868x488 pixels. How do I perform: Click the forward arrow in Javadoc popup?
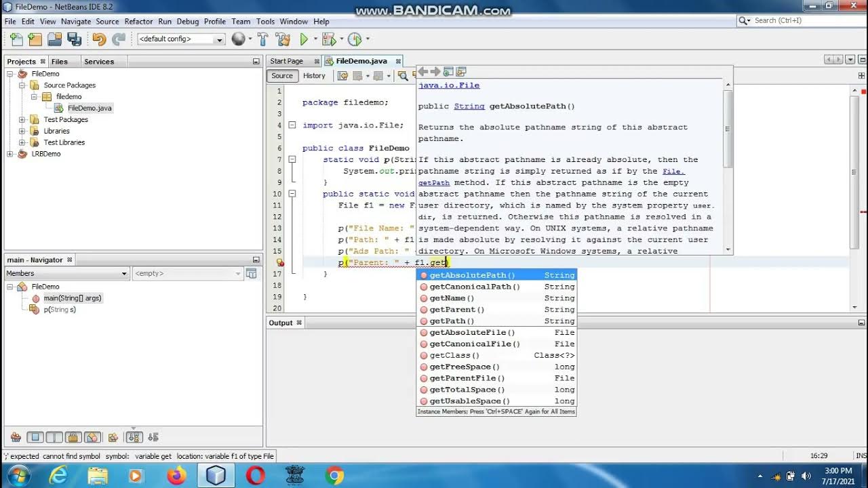click(x=435, y=72)
